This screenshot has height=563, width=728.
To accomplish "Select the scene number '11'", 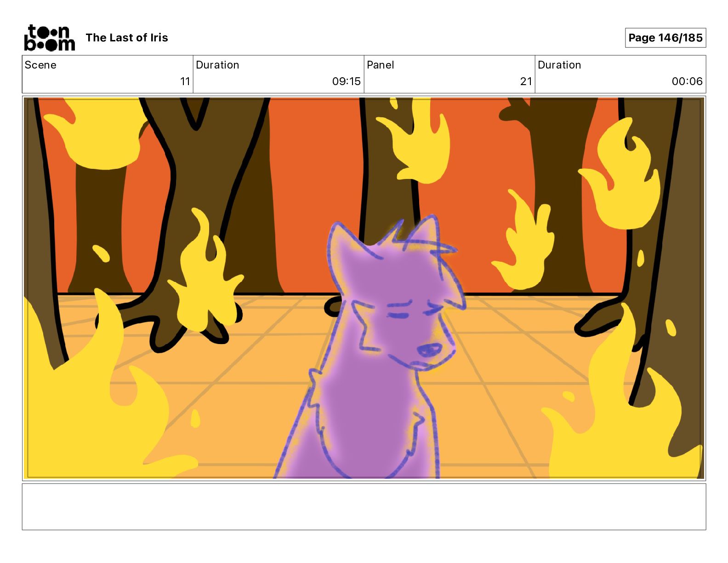I will pyautogui.click(x=185, y=81).
